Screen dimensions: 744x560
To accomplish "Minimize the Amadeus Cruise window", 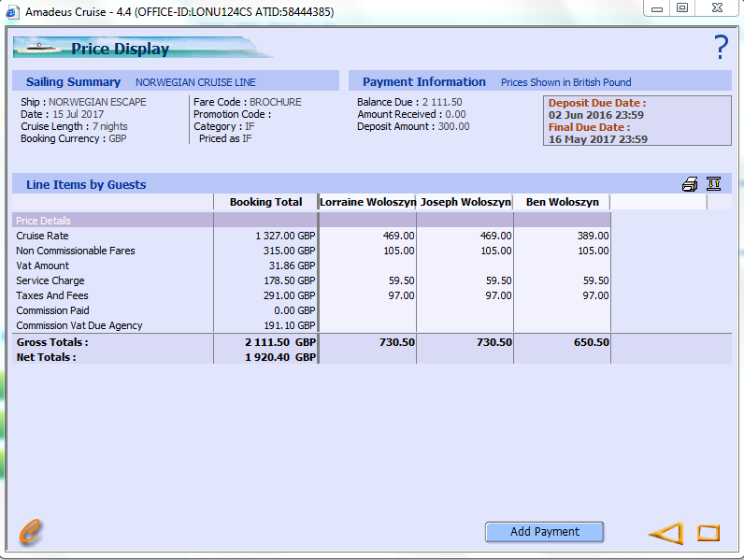I will (657, 8).
